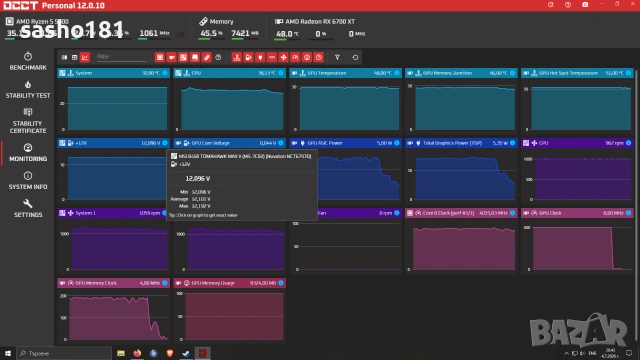Open the Windows Start menu
The image size is (640, 360).
tap(8, 353)
